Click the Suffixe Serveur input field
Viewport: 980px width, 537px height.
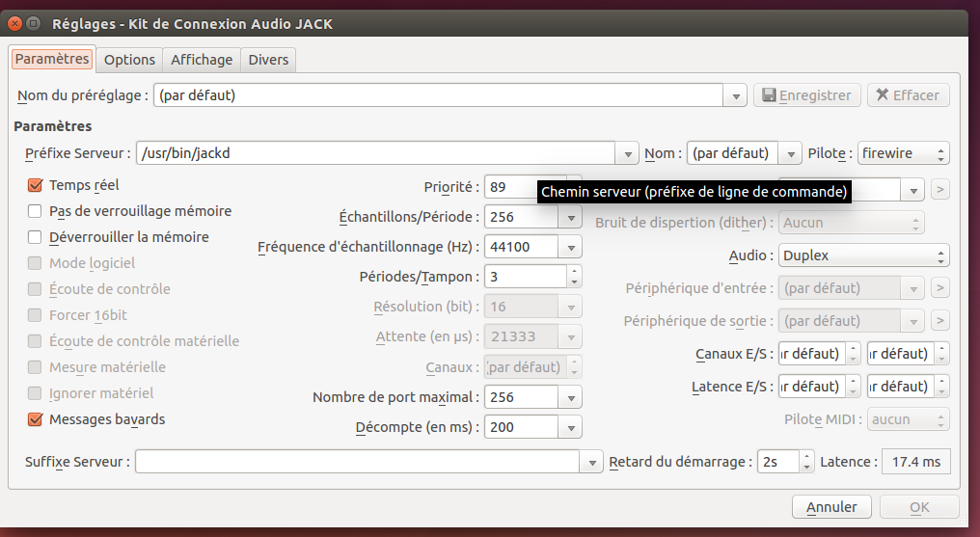[358, 462]
